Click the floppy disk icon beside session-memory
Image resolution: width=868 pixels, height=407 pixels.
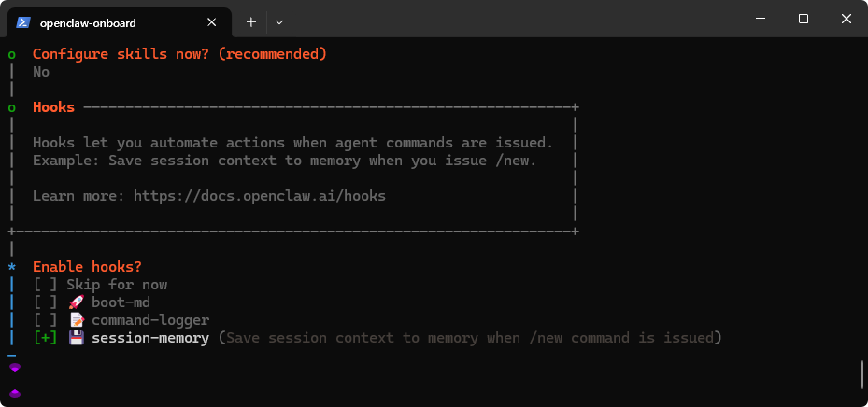(77, 338)
